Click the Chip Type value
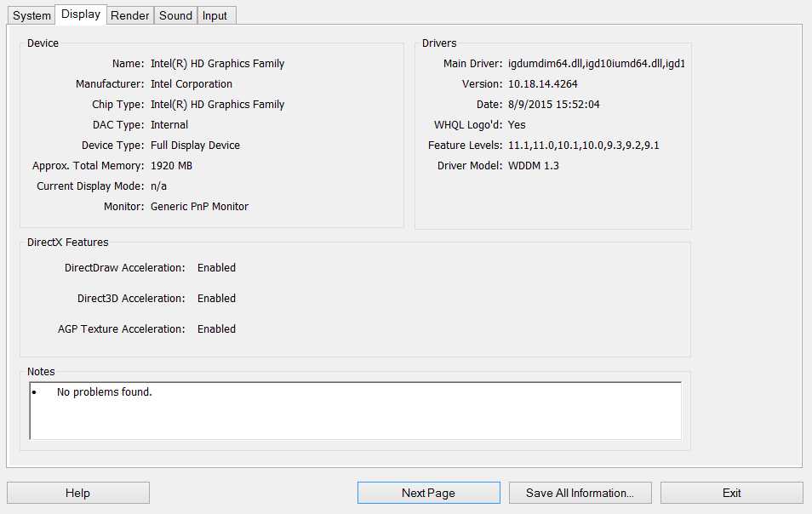The height and width of the screenshot is (514, 812). (x=218, y=105)
